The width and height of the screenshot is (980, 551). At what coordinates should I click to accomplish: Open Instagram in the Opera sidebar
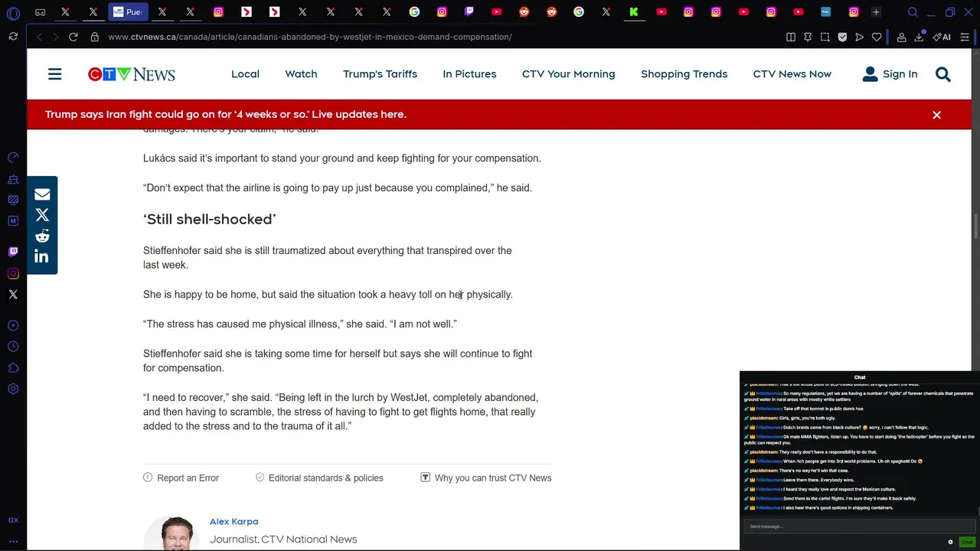[x=13, y=273]
